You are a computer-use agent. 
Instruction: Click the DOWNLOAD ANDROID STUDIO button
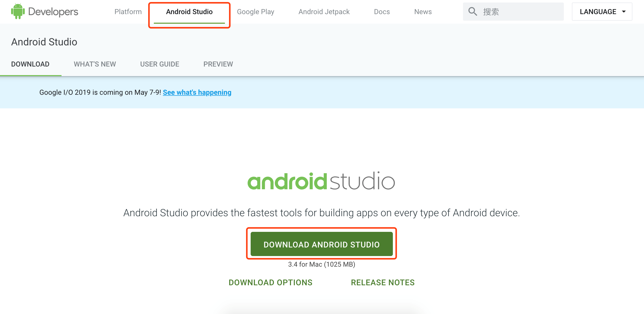[x=321, y=244]
